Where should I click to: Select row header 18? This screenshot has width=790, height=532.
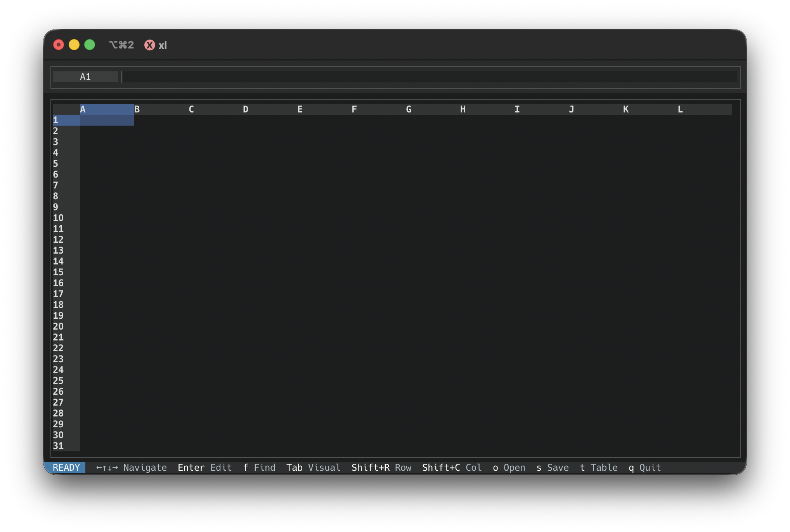pyautogui.click(x=66, y=305)
